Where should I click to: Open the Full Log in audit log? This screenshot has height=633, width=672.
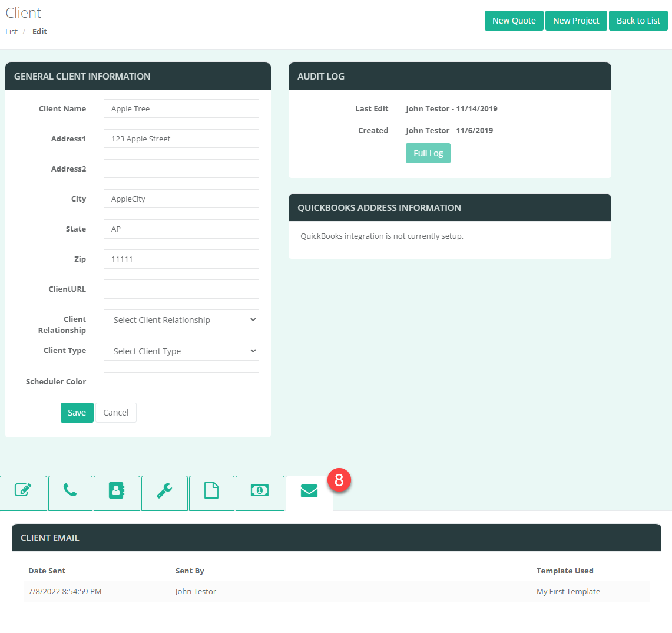coord(428,153)
